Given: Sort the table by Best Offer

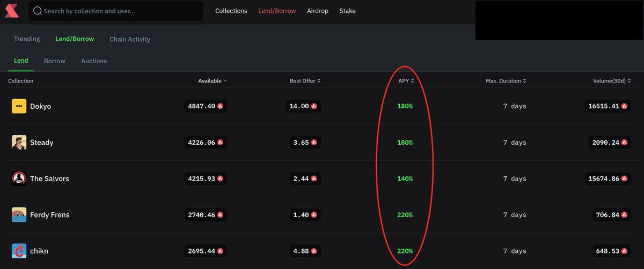Looking at the screenshot, I should pyautogui.click(x=305, y=81).
